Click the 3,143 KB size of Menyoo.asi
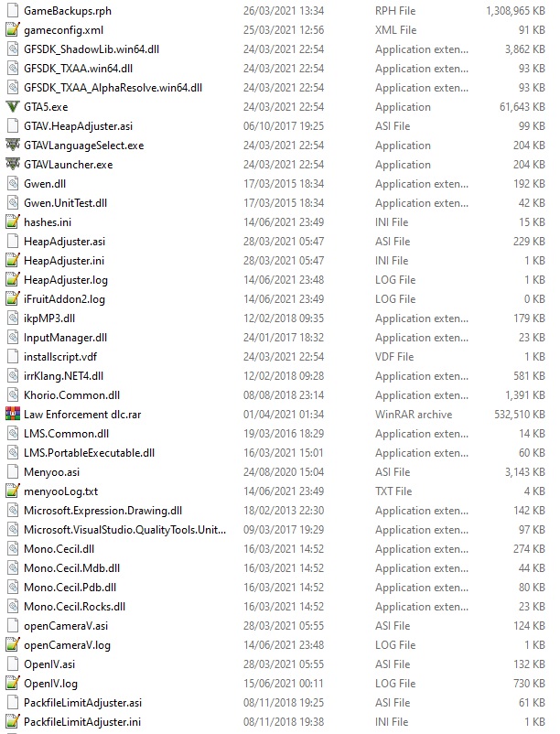Image resolution: width=560 pixels, height=734 pixels. click(x=525, y=472)
